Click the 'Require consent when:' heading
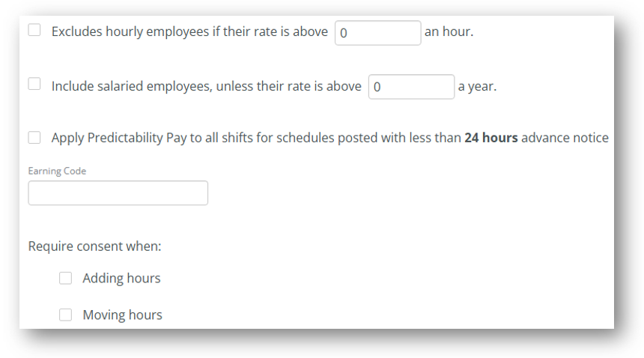This screenshot has width=644, height=358. coord(94,246)
